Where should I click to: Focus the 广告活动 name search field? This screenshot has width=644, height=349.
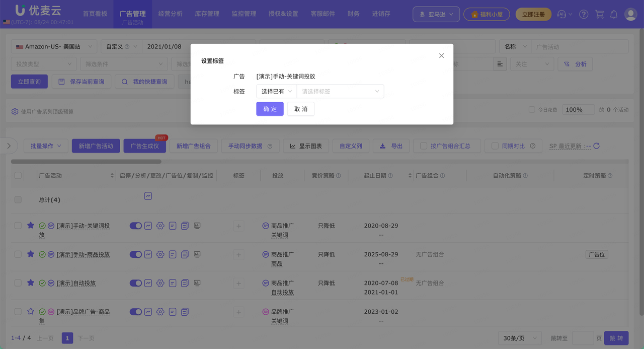[580, 47]
